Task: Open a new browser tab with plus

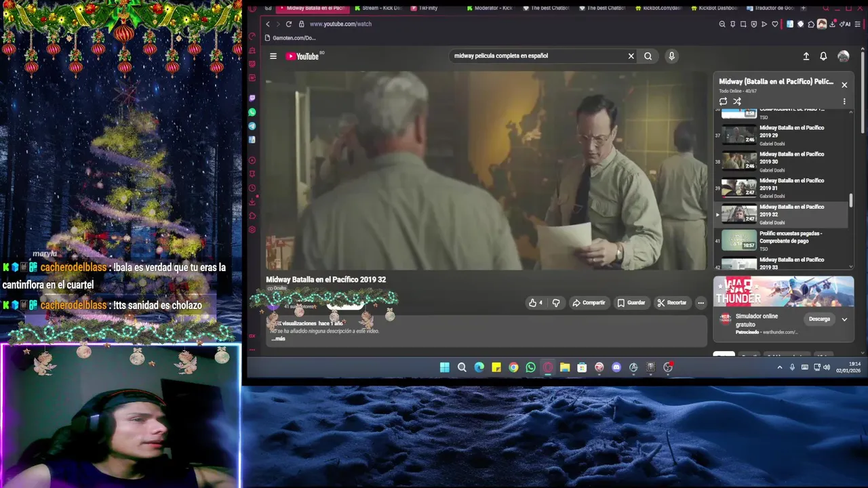Action: coord(804,8)
